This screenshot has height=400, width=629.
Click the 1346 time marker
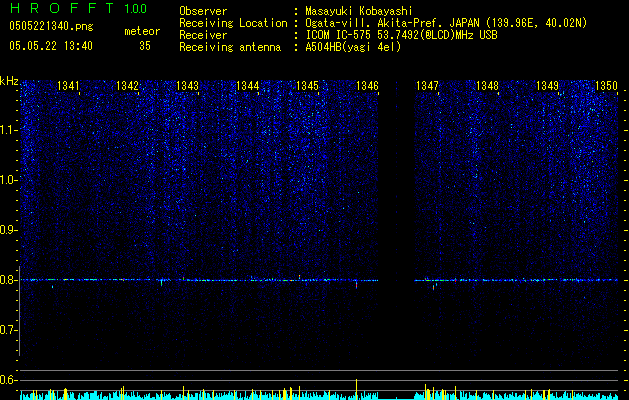367,86
